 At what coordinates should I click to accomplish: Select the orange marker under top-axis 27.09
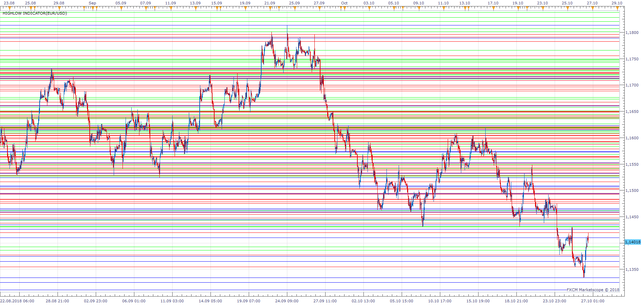pyautogui.click(x=319, y=8)
